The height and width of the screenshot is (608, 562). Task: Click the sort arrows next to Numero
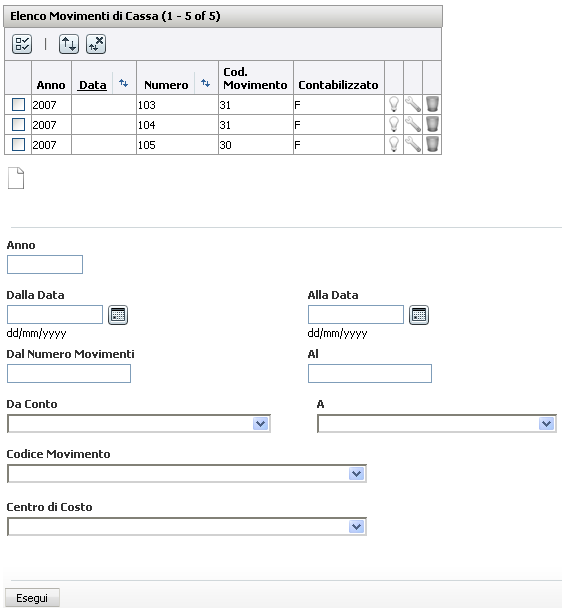pos(205,83)
